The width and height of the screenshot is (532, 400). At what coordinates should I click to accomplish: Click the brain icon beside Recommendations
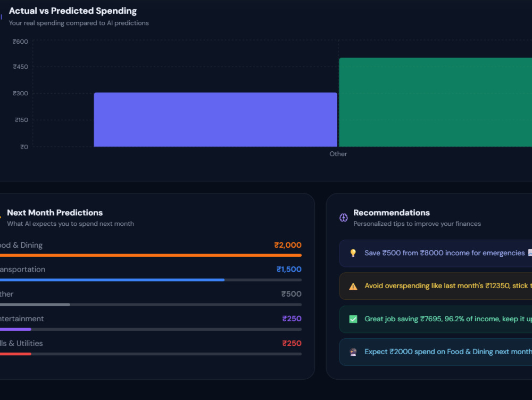[x=343, y=218]
